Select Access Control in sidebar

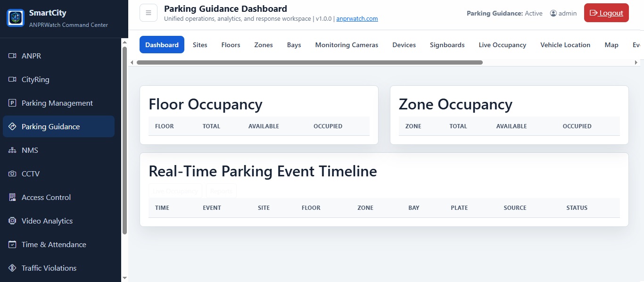58,197
